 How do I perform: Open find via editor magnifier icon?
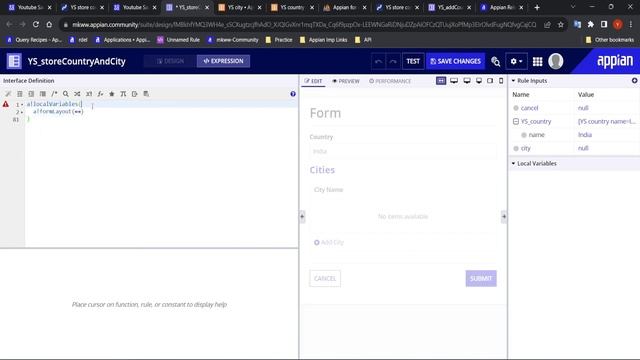tap(65, 94)
